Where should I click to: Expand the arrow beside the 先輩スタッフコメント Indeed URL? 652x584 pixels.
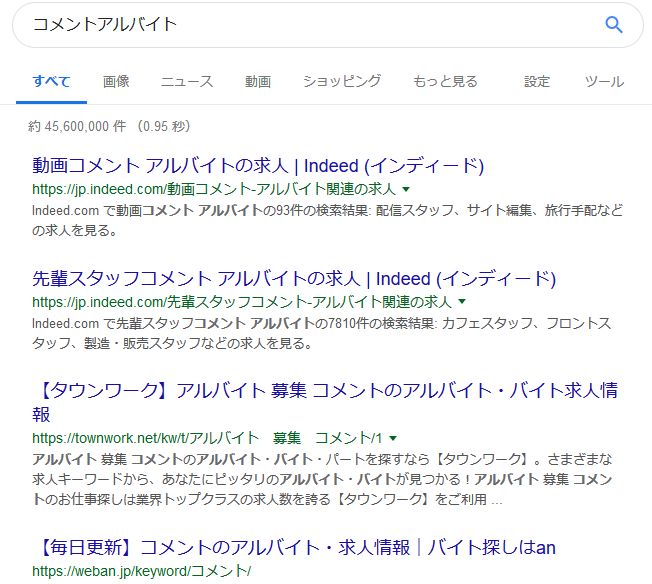tap(462, 301)
